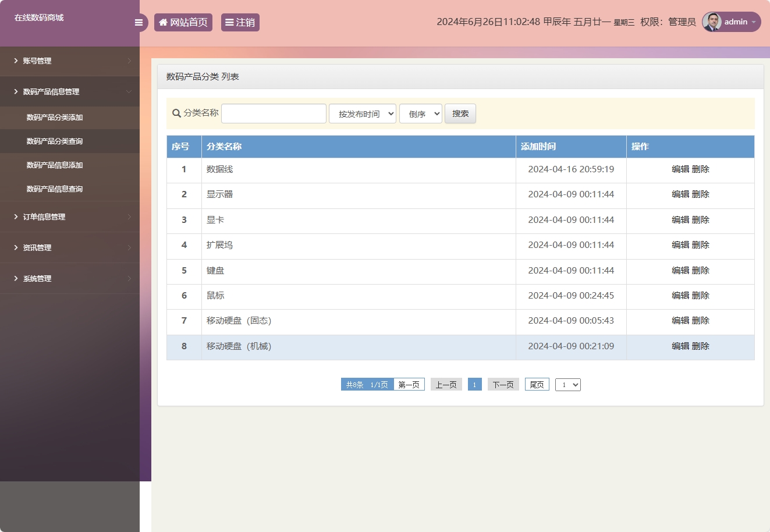Go to 下一页 in pagination

503,385
